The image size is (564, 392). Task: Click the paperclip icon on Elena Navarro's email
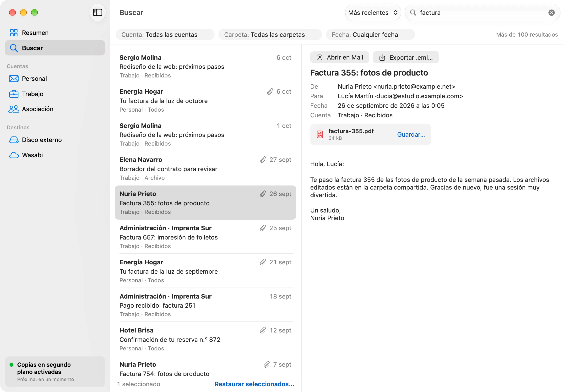[263, 160]
